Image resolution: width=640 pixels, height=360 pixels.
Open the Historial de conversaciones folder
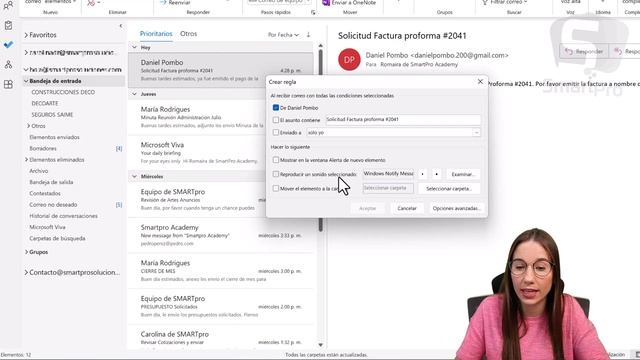[63, 216]
